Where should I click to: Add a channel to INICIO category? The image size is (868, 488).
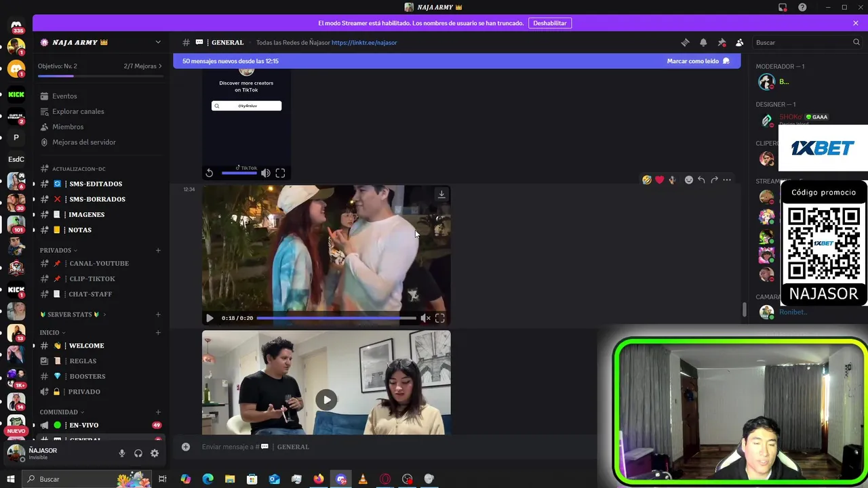158,333
